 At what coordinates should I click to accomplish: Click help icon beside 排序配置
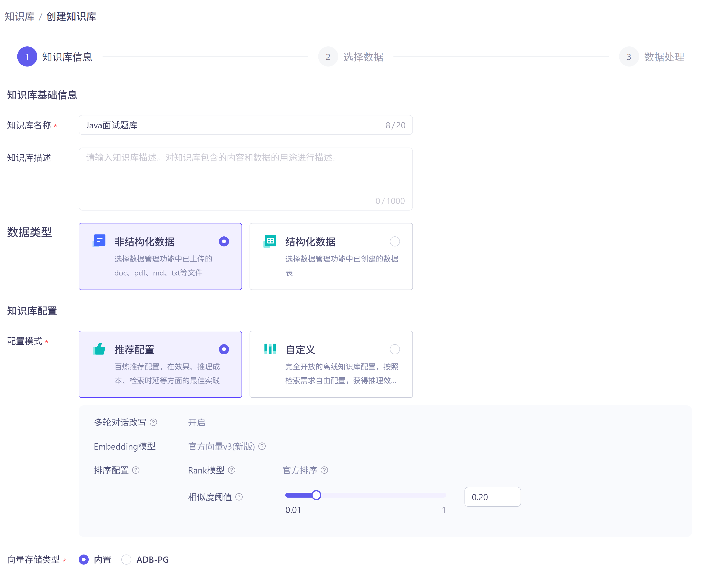coord(136,470)
